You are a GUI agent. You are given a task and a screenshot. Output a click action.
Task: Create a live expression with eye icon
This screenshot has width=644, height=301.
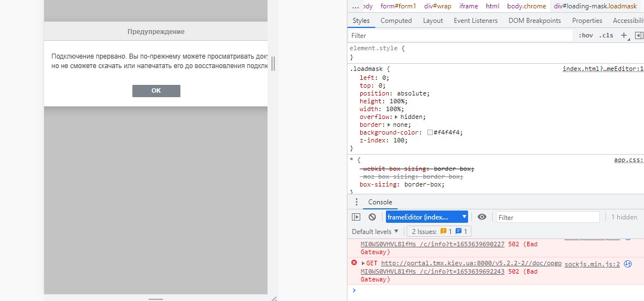click(x=482, y=217)
